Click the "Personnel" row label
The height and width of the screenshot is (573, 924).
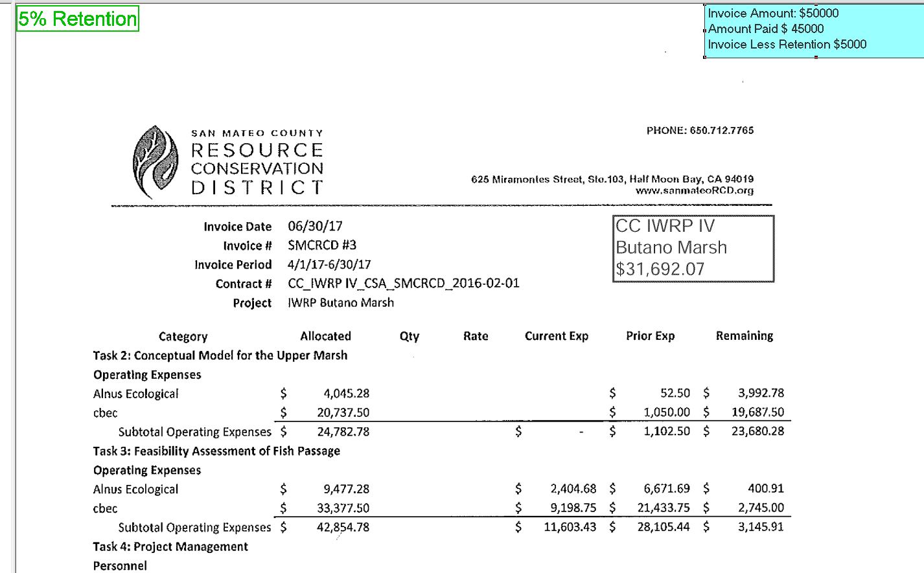[x=120, y=566]
